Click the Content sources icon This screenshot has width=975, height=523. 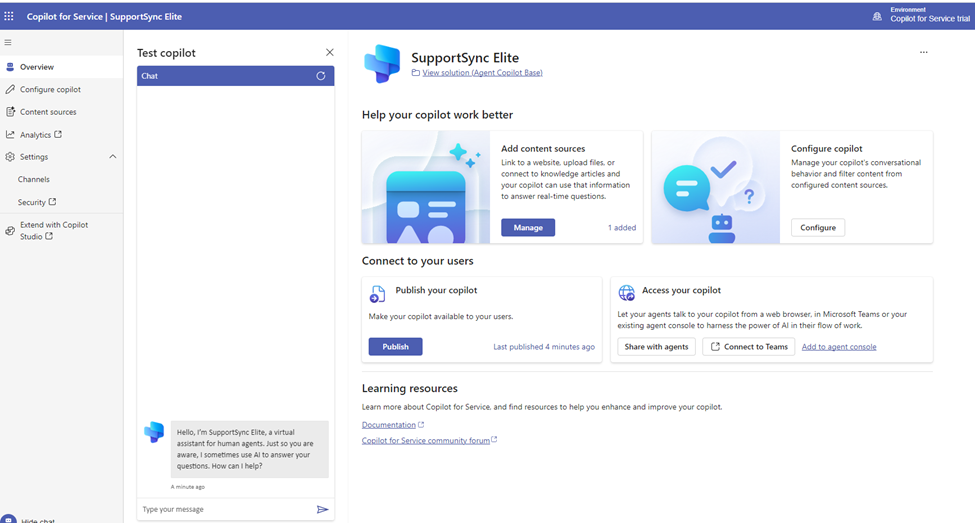[x=10, y=112]
